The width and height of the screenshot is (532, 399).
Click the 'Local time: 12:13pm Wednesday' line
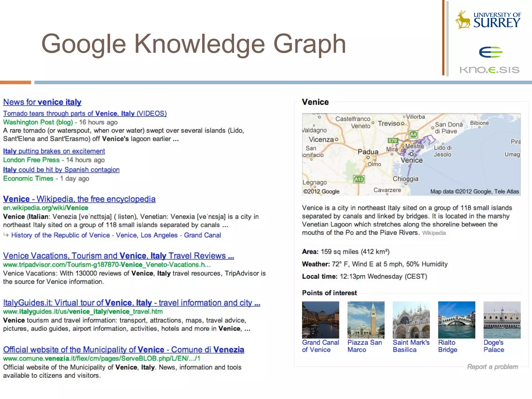tap(364, 276)
